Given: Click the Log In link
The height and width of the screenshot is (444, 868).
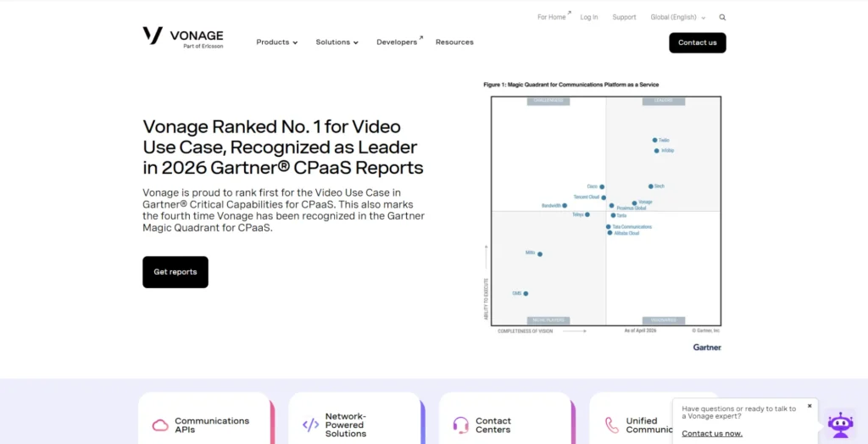Looking at the screenshot, I should (x=589, y=17).
